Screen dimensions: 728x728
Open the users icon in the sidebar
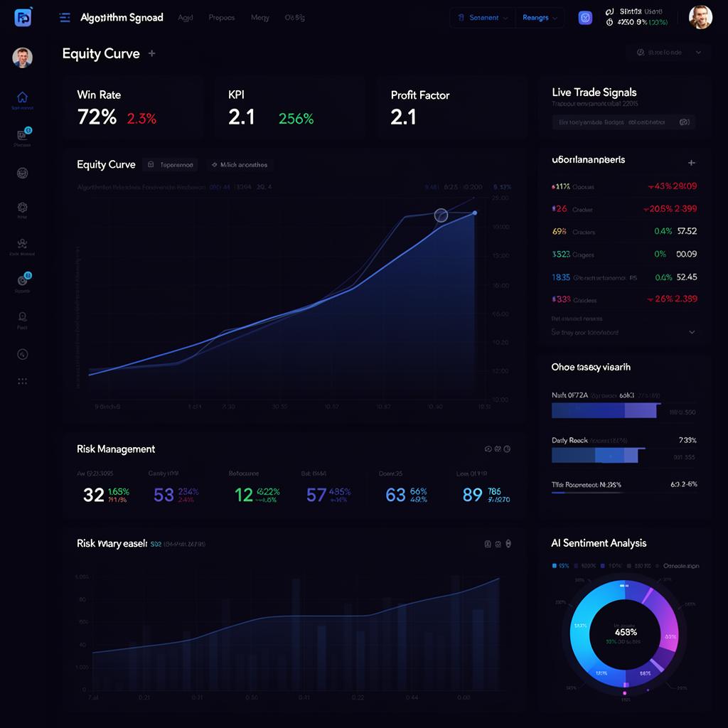(x=22, y=243)
